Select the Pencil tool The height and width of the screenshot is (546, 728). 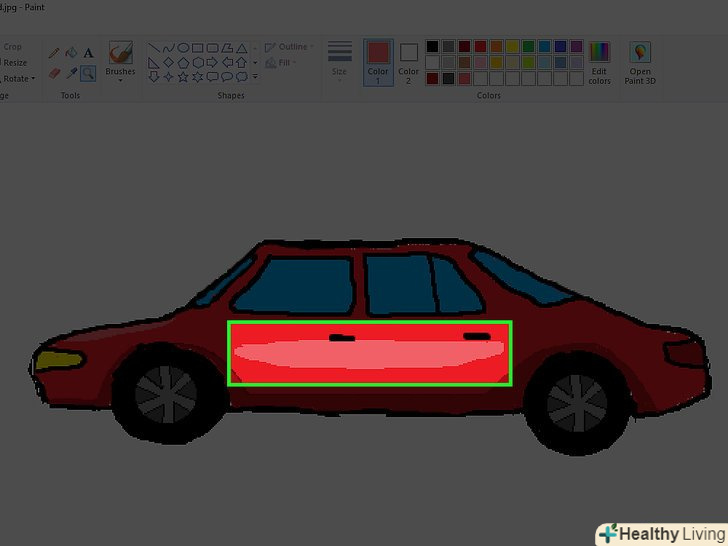(x=54, y=53)
